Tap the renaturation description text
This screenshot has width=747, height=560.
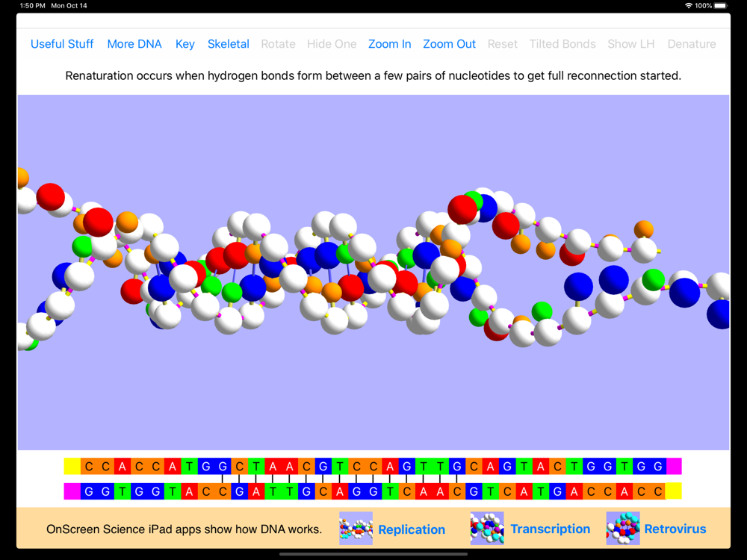373,75
